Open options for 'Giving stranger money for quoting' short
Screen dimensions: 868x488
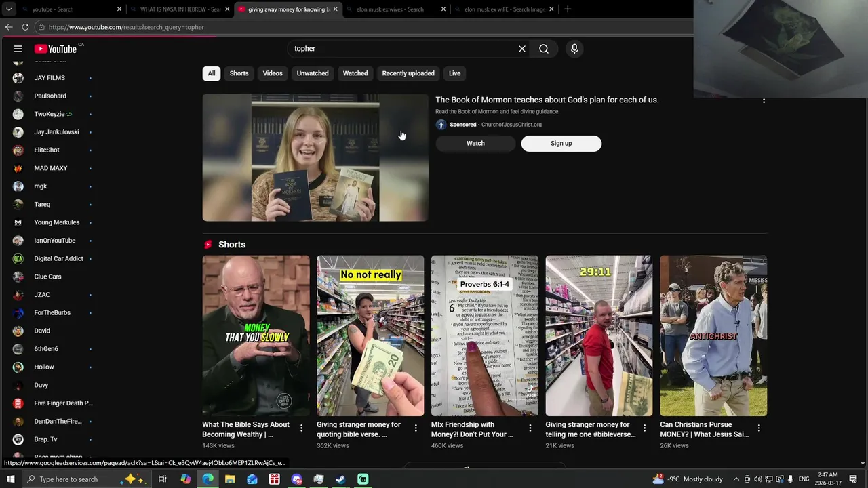pos(416,428)
